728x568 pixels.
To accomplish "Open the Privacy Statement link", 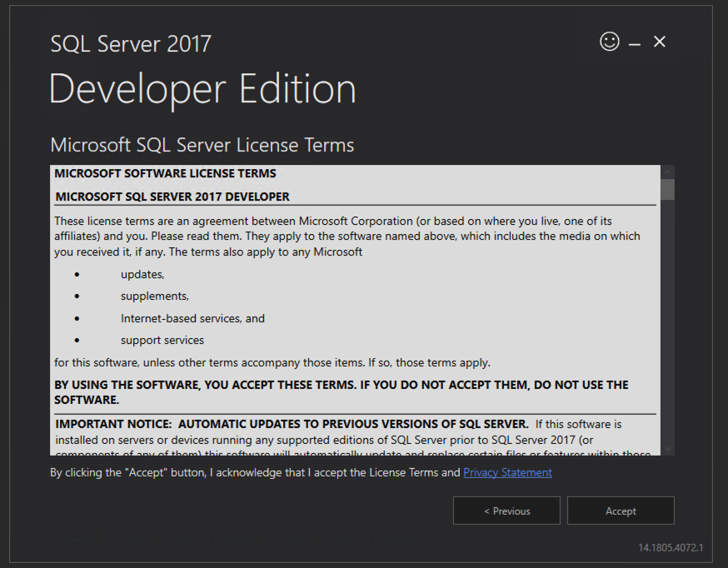I will pos(507,472).
